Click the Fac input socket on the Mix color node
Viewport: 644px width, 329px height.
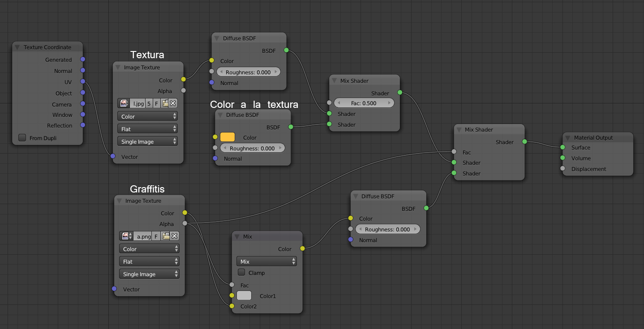232,285
